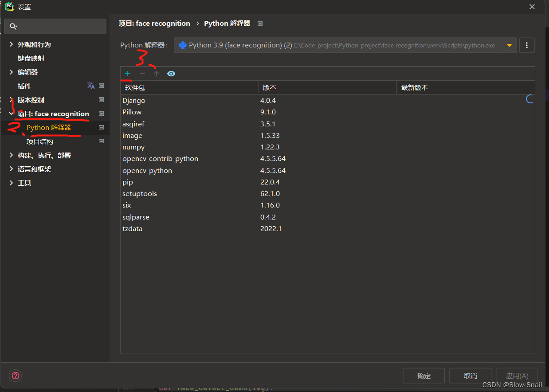
Task: Select 项目结构 in settings tree
Action: (40, 141)
